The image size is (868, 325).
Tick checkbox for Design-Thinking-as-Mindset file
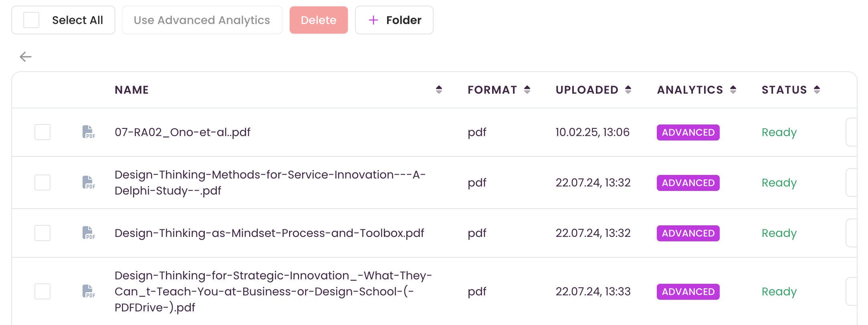(x=42, y=233)
